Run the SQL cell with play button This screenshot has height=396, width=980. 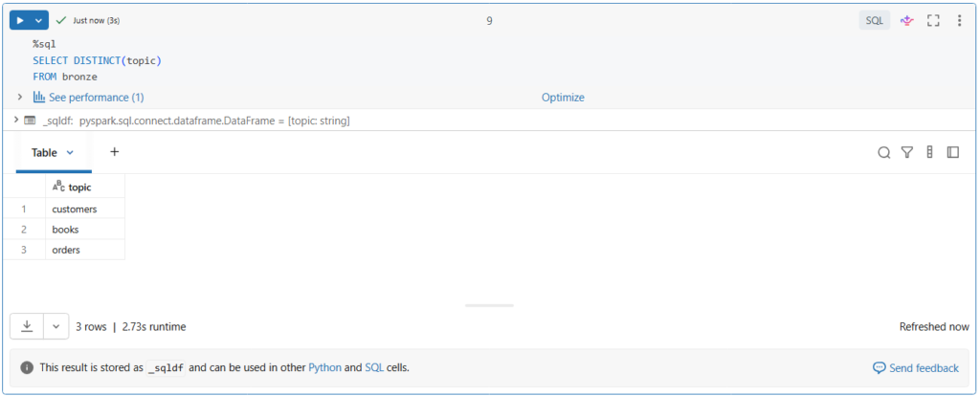pyautogui.click(x=20, y=20)
